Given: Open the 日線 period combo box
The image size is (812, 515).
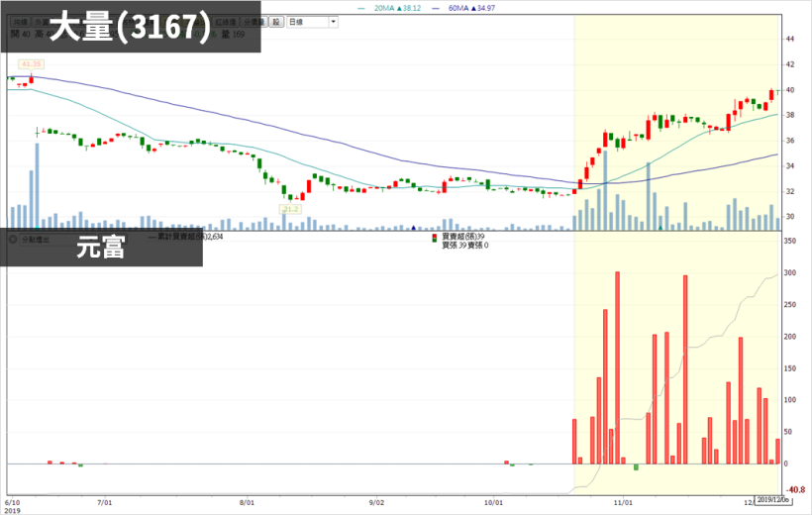Looking at the screenshot, I should click(312, 22).
